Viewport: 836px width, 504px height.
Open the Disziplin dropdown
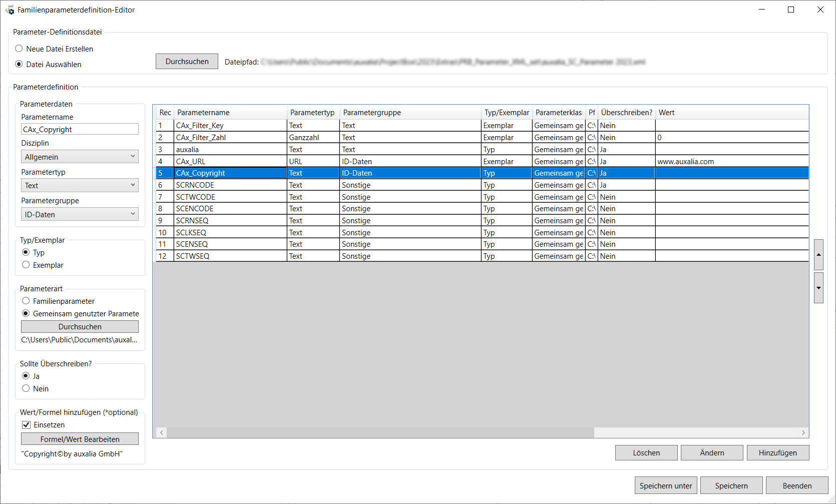[80, 157]
